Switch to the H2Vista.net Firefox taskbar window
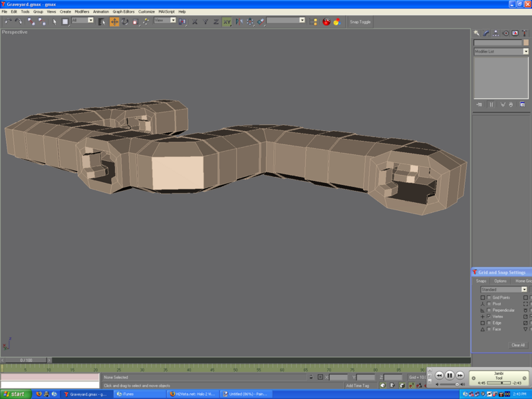Image resolution: width=532 pixels, height=399 pixels. (x=193, y=394)
